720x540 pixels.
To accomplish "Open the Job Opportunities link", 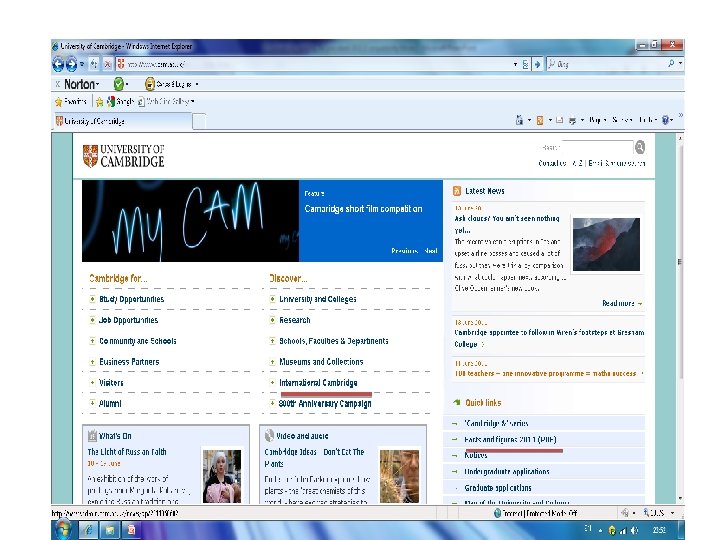I will (x=128, y=320).
